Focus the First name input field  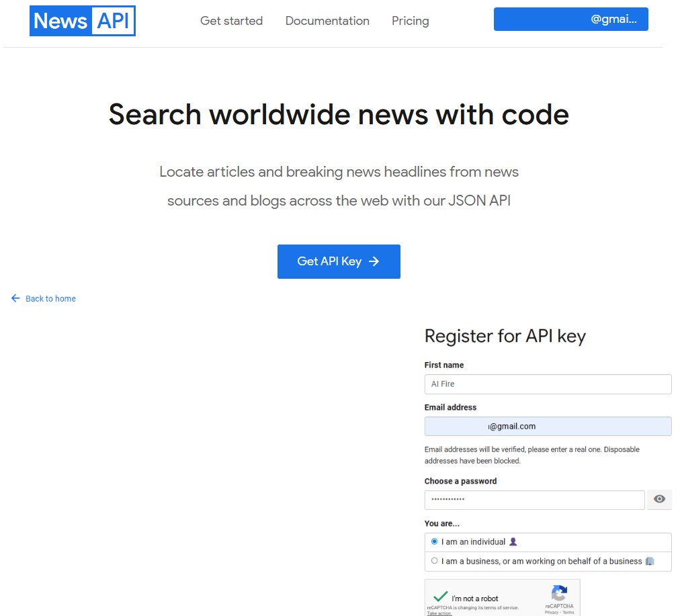pyautogui.click(x=548, y=384)
